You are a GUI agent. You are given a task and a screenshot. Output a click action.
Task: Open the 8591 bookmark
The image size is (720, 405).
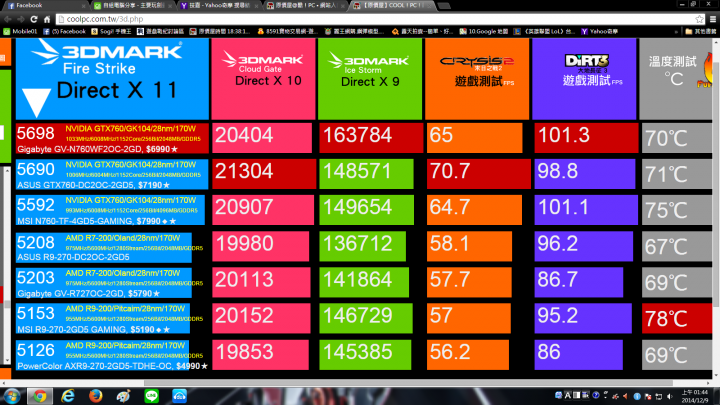coord(287,32)
